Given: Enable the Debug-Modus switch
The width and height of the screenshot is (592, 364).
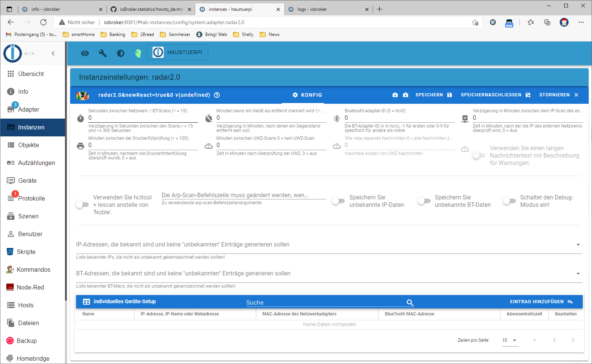Looking at the screenshot, I should [509, 201].
